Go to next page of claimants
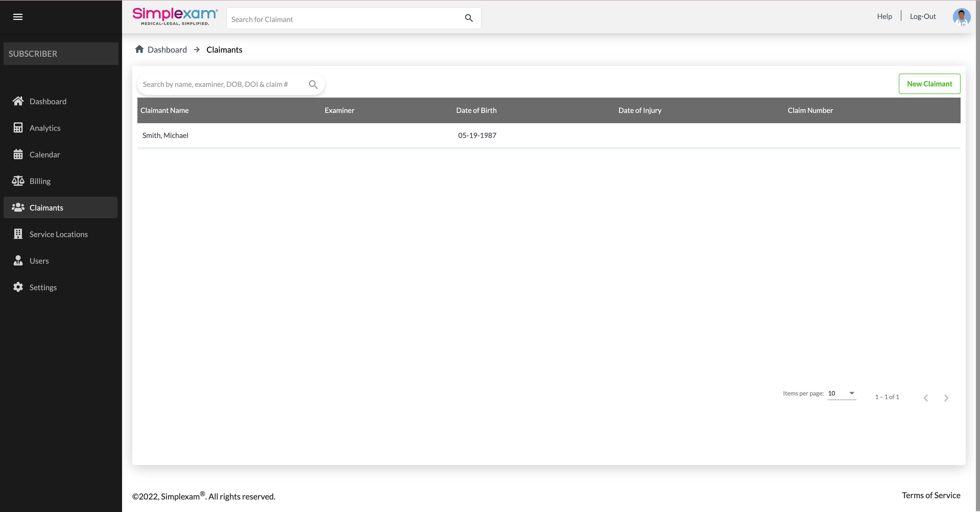980x512 pixels. (x=946, y=398)
